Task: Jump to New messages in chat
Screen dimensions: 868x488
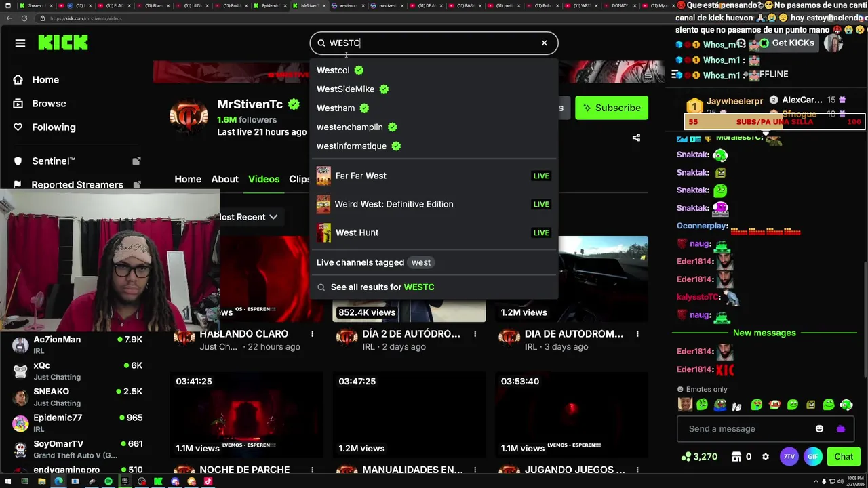Action: pos(764,333)
